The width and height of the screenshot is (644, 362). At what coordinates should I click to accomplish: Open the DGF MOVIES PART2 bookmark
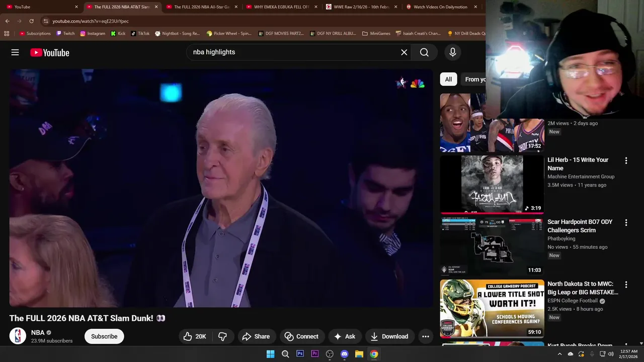pos(281,34)
